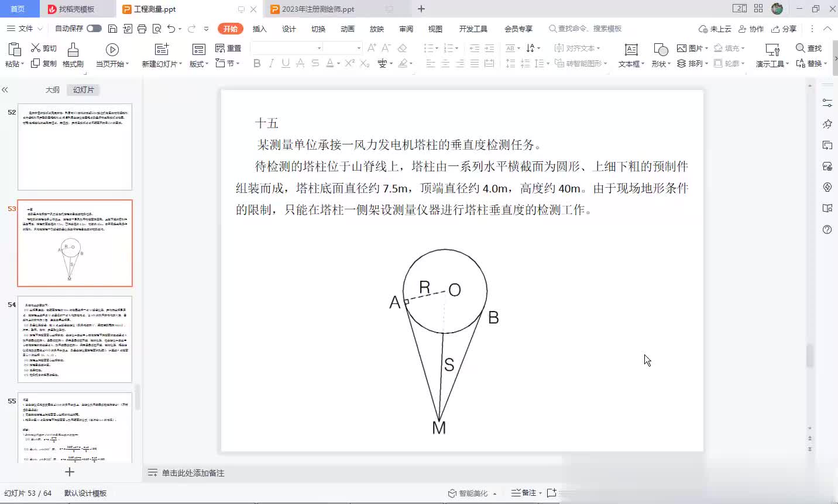This screenshot has width=838, height=504.
Task: Click the format painter (格式刷) icon
Action: pyautogui.click(x=73, y=50)
